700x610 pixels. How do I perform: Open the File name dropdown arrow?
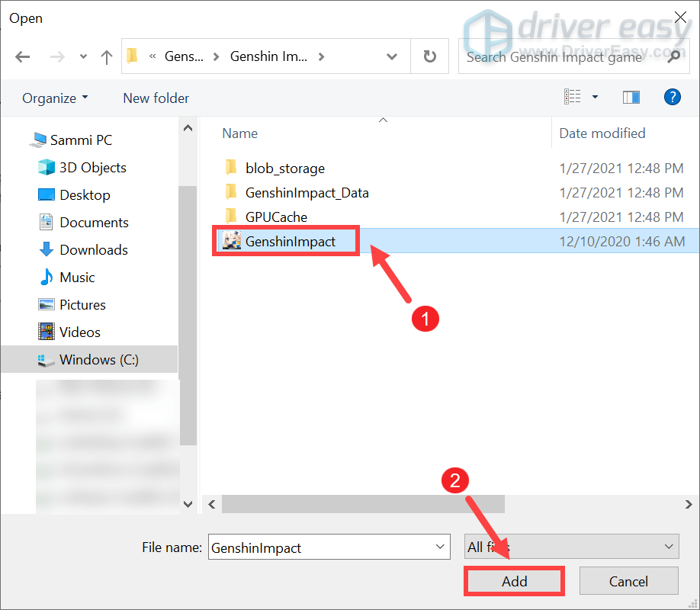point(440,547)
